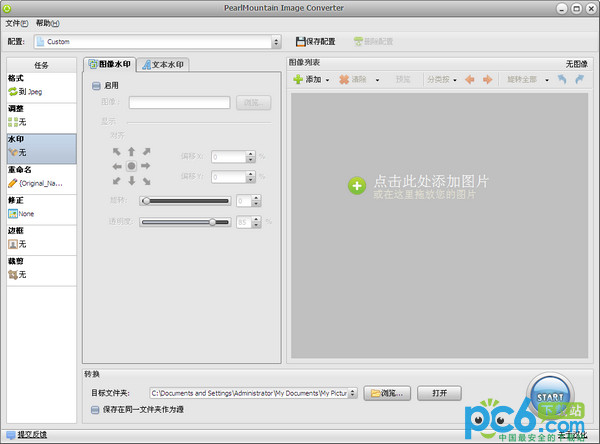Select top-left alignment arrow
This screenshot has width=600, height=444.
[x=117, y=152]
